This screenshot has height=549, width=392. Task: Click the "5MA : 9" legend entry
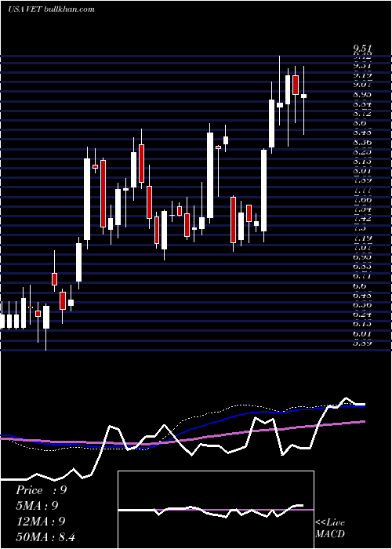coord(37,506)
